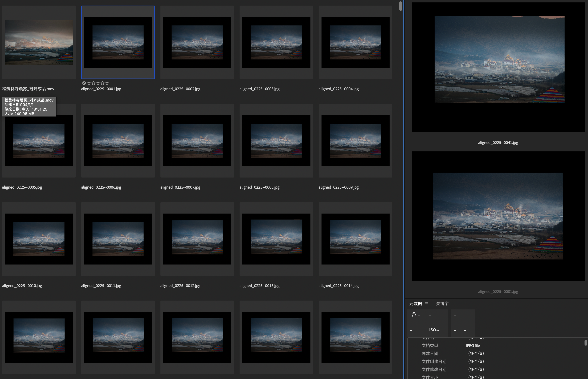Select the 松赞林寺晨雾_对齐成品.mov video thumbnail
The width and height of the screenshot is (588, 379).
click(39, 42)
